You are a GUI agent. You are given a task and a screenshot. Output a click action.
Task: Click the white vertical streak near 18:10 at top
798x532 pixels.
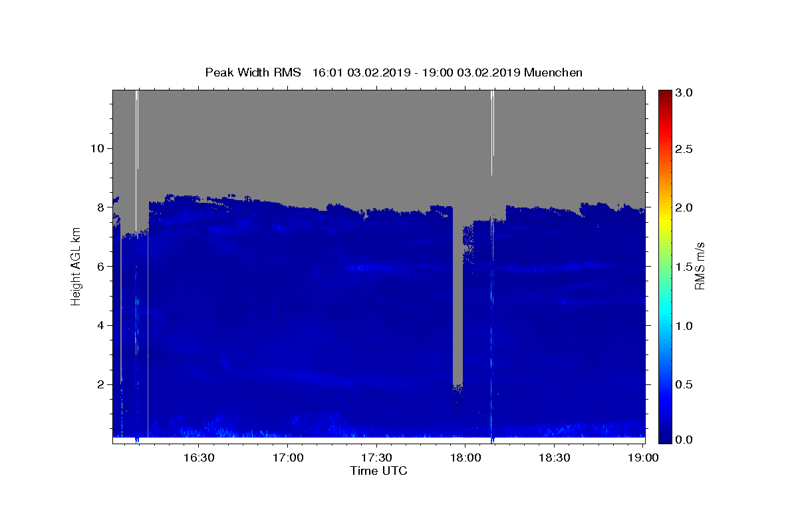click(x=492, y=132)
